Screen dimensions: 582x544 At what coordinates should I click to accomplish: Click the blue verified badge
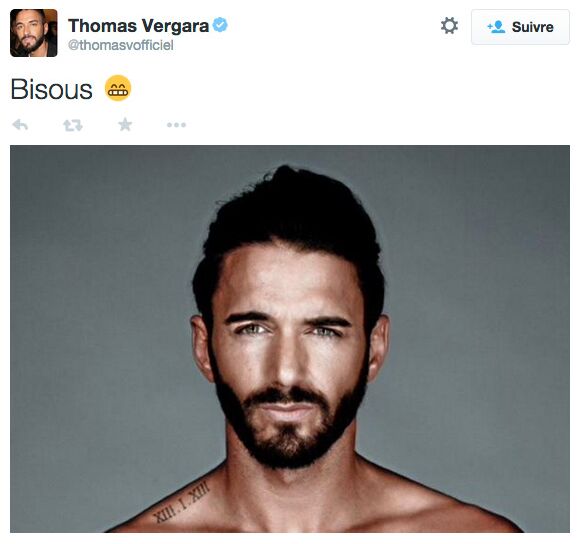click(x=220, y=25)
